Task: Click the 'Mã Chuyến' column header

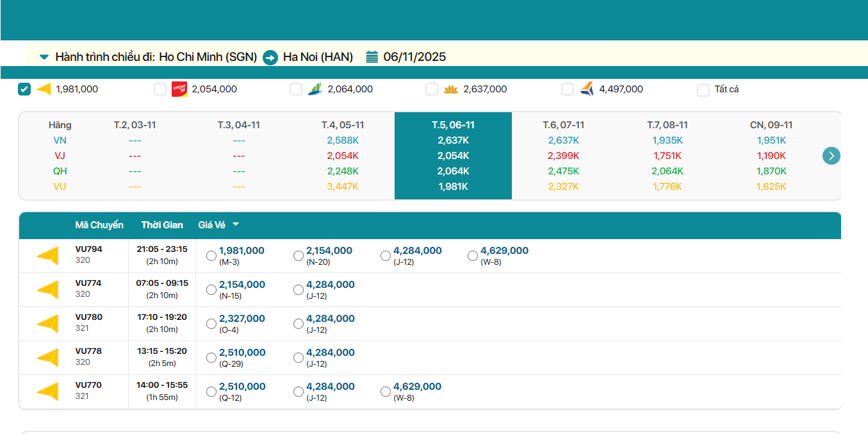Action: pyautogui.click(x=99, y=225)
